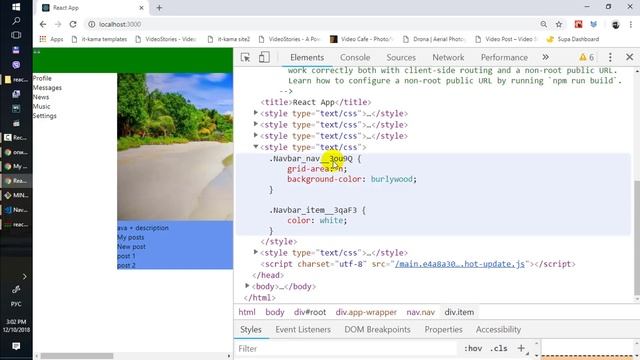The height and width of the screenshot is (360, 640).
Task: Toggle the :hov element state button
Action: click(473, 349)
